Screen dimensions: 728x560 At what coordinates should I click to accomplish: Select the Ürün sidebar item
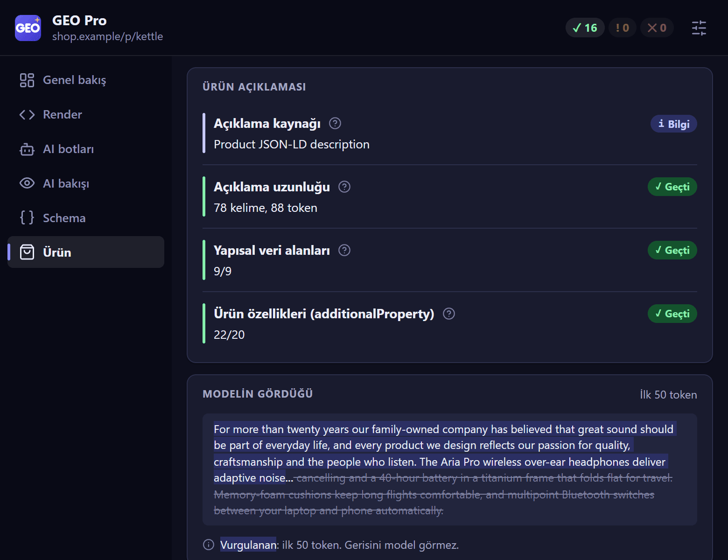(86, 252)
